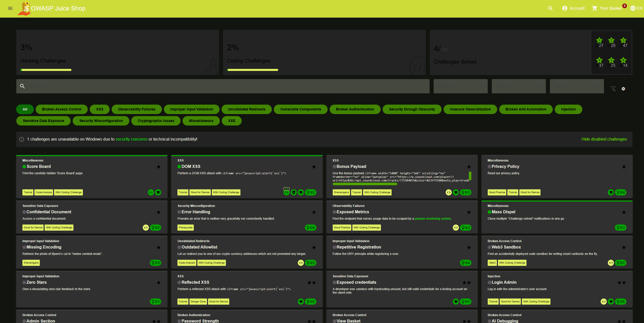Toggle Injection category filter chip
The height and width of the screenshot is (323, 644).
click(x=568, y=109)
